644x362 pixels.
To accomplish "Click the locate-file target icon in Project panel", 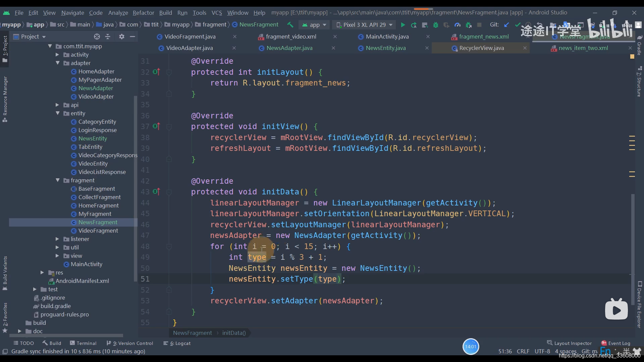I will tap(97, 37).
